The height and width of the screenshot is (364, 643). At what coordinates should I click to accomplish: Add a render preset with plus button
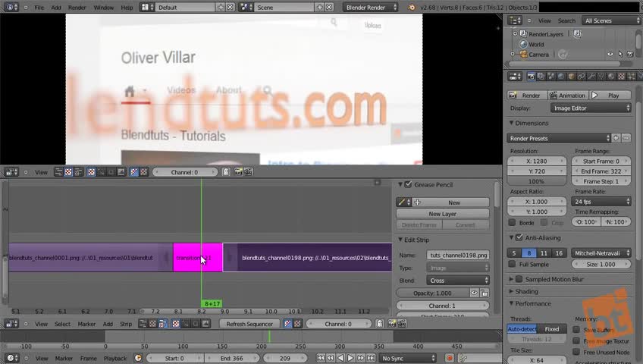[x=616, y=138]
